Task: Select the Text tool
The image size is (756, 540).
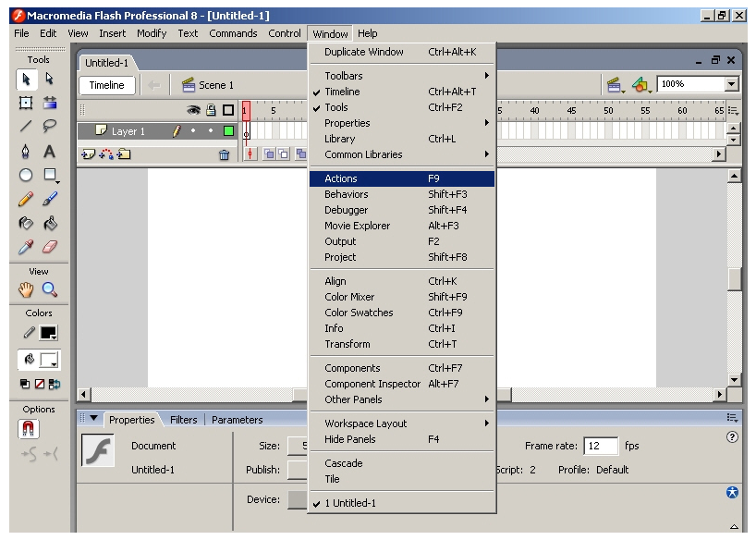Action: (50, 151)
